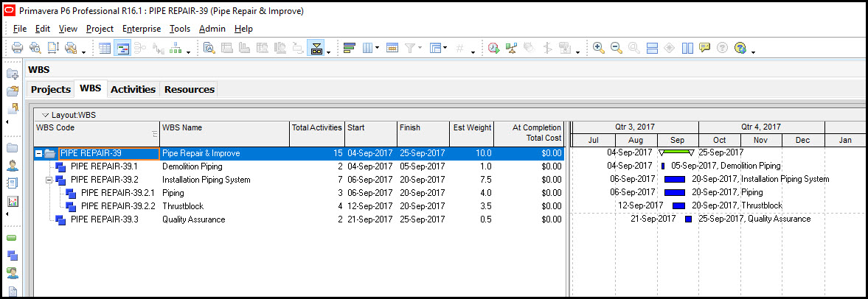868x299 pixels.
Task: Click the blue Thrustblock Gantt bar
Action: [x=678, y=206]
